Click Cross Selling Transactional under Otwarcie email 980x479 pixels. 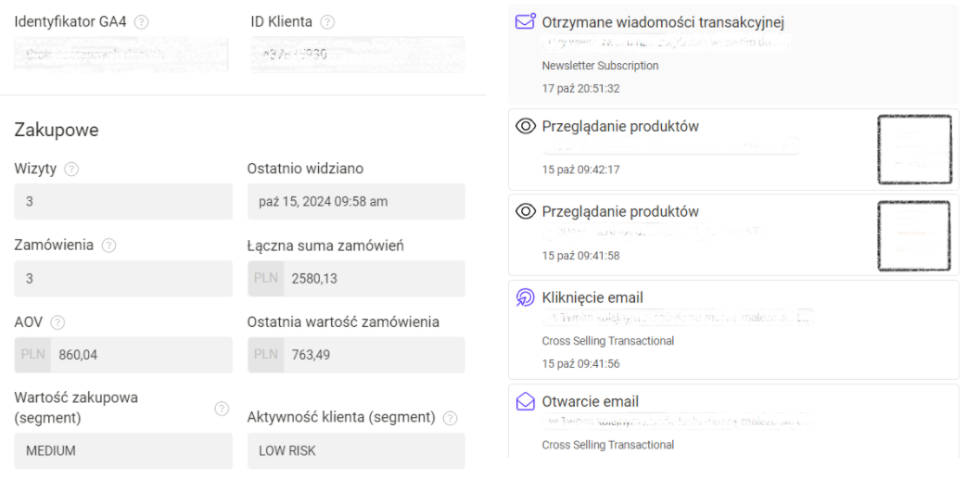[x=608, y=445]
